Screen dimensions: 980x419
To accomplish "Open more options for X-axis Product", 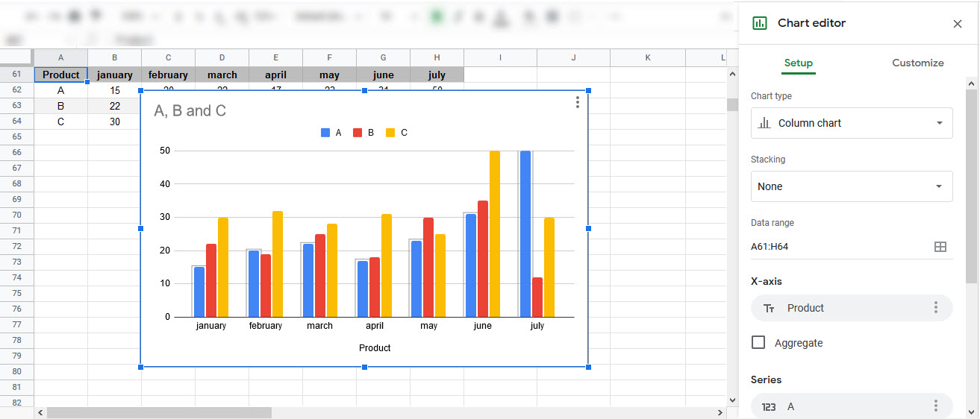I will click(x=935, y=308).
